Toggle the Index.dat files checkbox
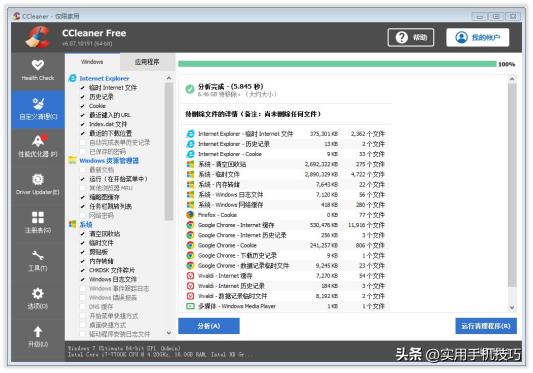Screen dimensions: 533x373 pyautogui.click(x=83, y=124)
